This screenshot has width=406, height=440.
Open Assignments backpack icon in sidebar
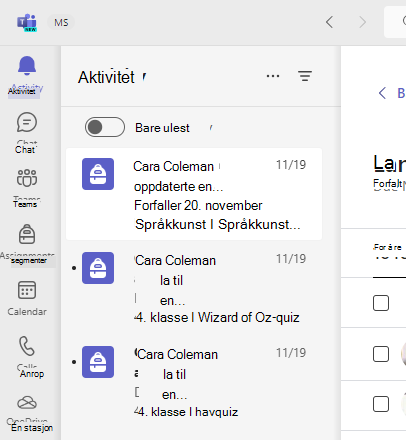[27, 234]
